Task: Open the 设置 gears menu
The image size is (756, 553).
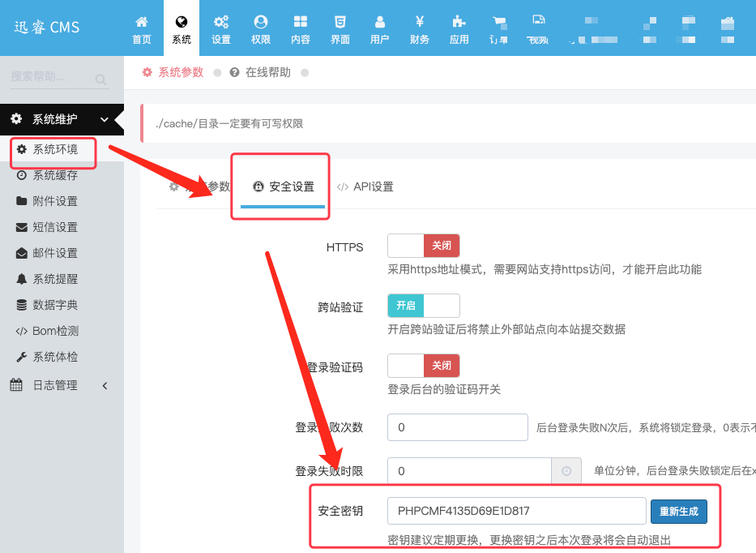Action: pos(221,28)
